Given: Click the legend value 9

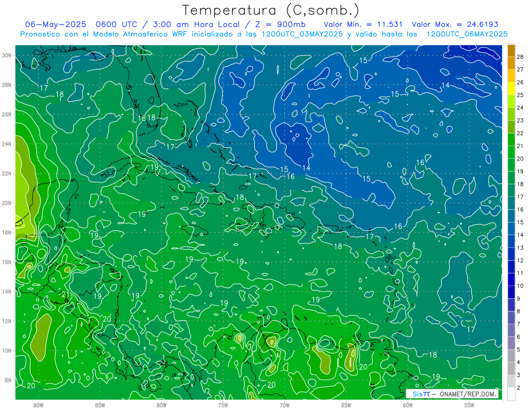Looking at the screenshot, I should 519,299.
